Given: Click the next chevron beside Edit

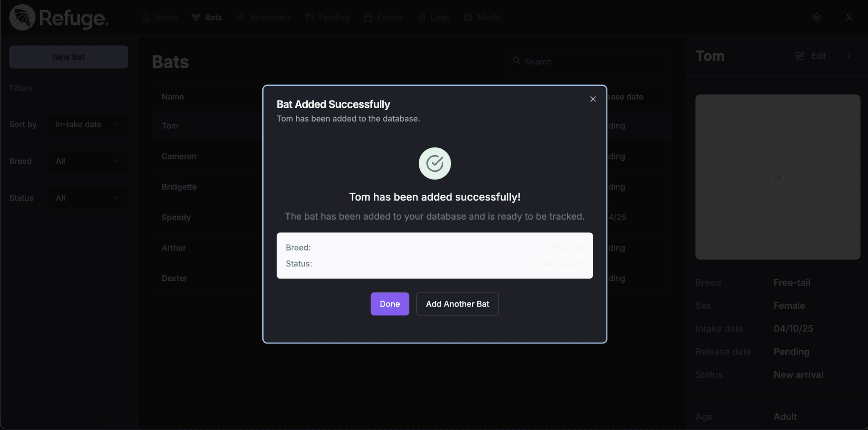Looking at the screenshot, I should point(849,56).
